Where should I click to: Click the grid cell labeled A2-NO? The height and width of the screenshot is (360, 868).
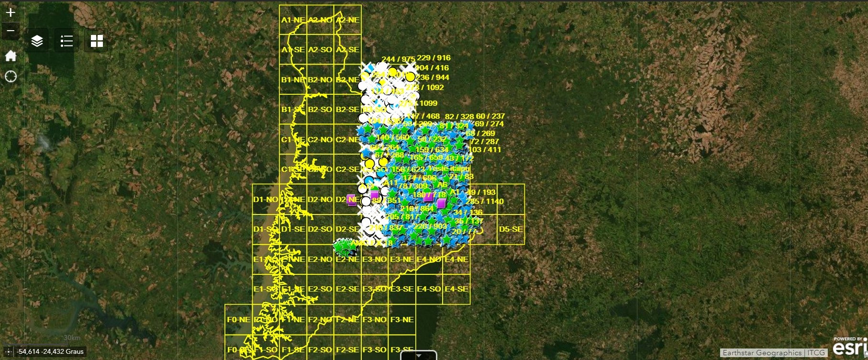click(320, 20)
